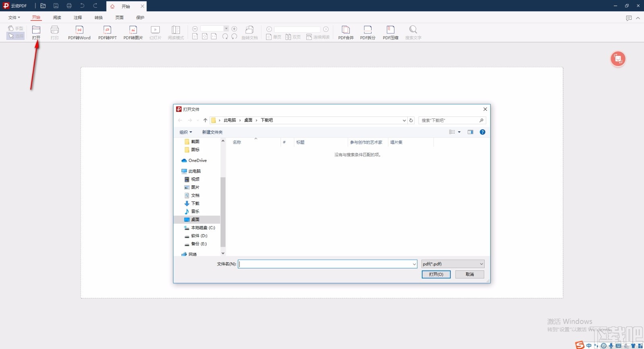644x349 pixels.
Task: Expand the address bar history dropdown
Action: [x=404, y=120]
